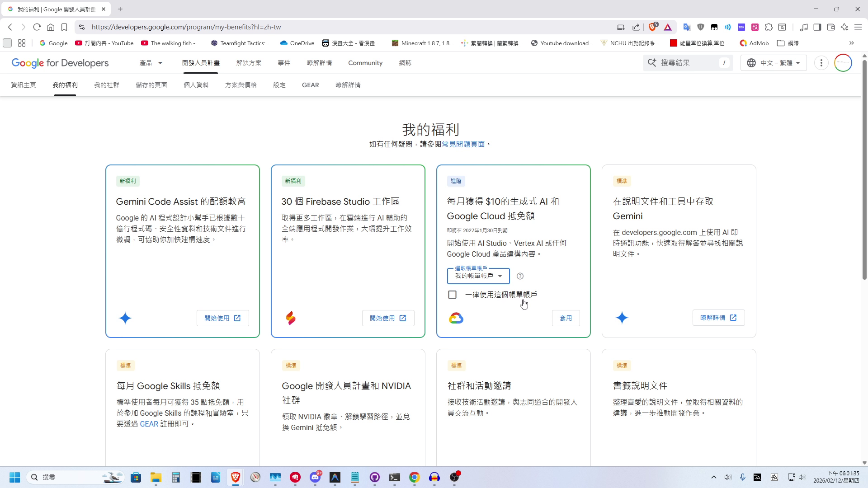The image size is (868, 488).
Task: Click the Gemini sparkle icon on Code Assist card
Action: tap(125, 318)
